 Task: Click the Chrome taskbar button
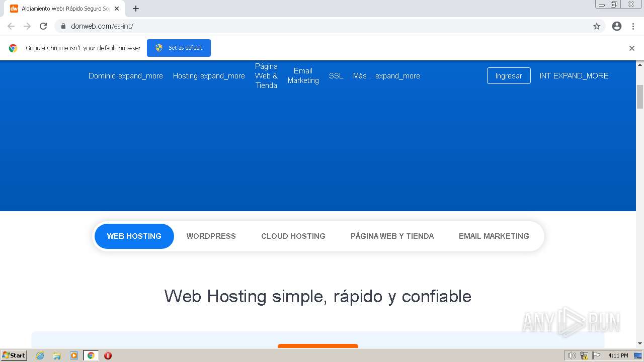(91, 355)
